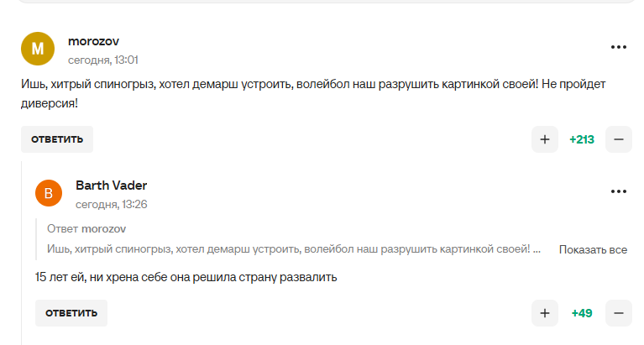The width and height of the screenshot is (644, 345).
Task: Click morozov's comment timestamp 13:01
Action: [x=102, y=60]
